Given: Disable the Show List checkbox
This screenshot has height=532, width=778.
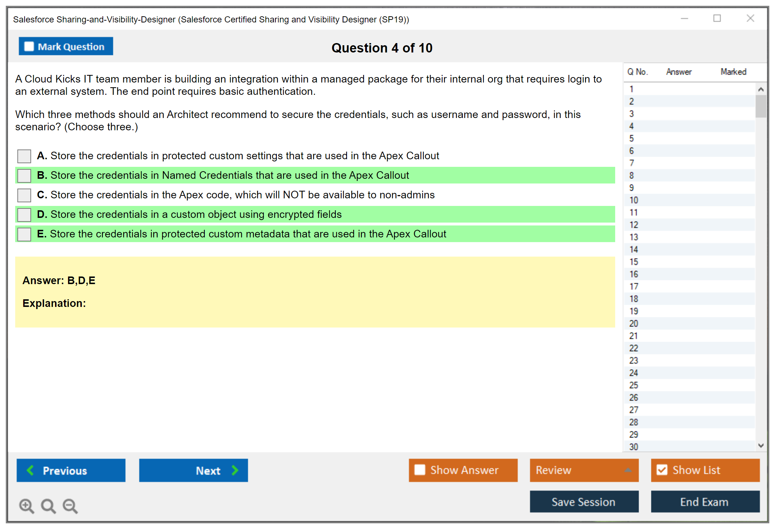Looking at the screenshot, I should 662,470.
